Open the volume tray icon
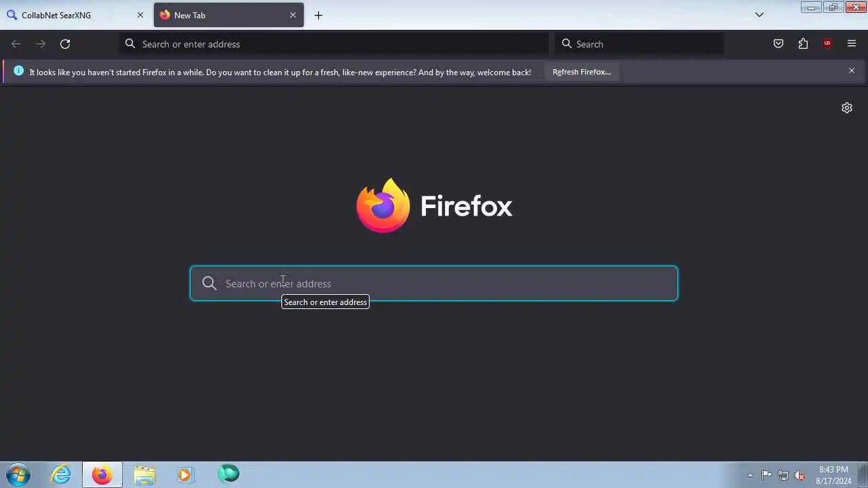 click(800, 475)
